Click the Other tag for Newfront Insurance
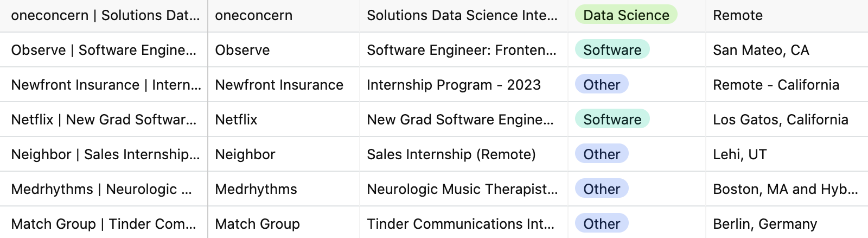 pos(602,85)
